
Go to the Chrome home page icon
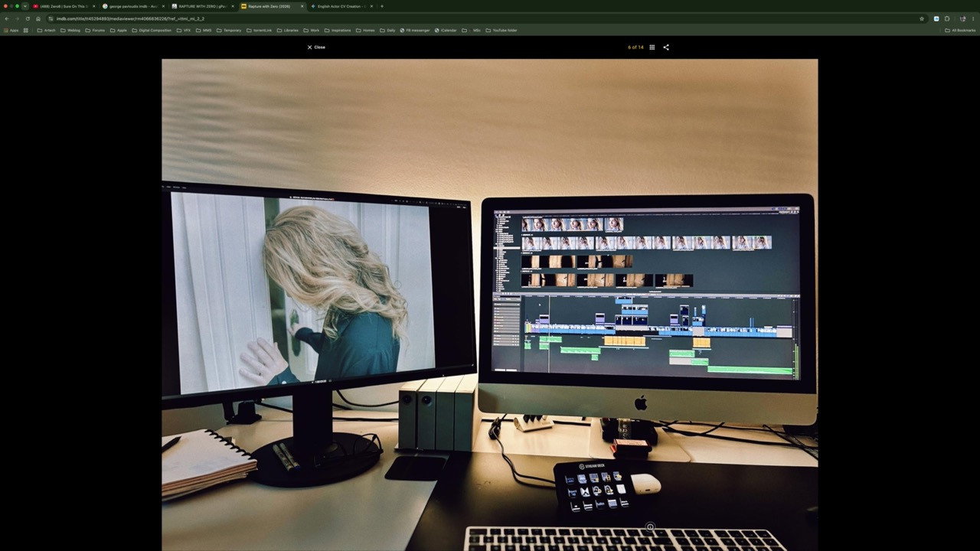click(38, 18)
